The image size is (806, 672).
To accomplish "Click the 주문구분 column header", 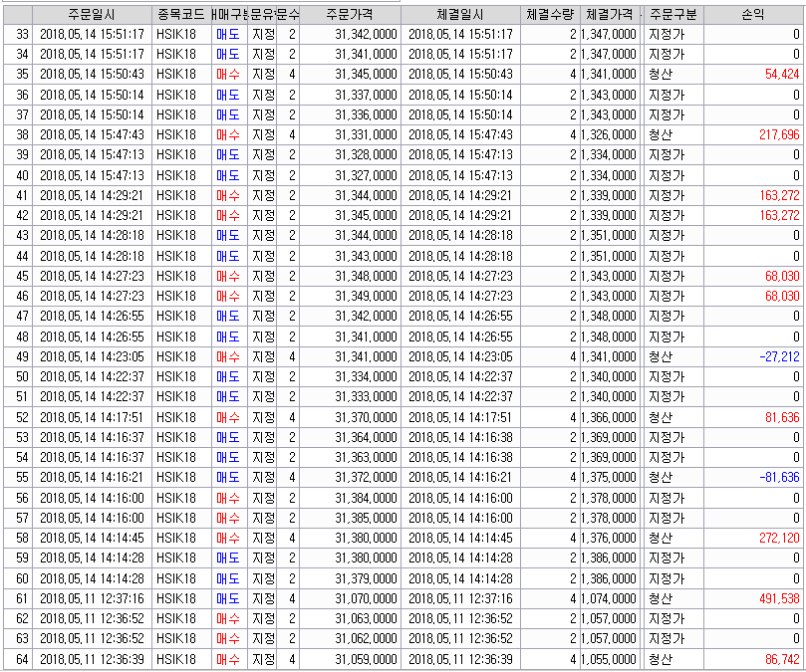I will pos(672,14).
